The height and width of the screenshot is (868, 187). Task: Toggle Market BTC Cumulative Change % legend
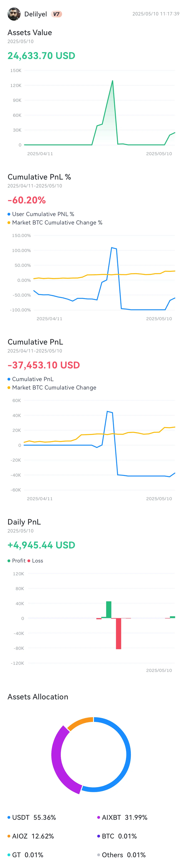pos(55,222)
